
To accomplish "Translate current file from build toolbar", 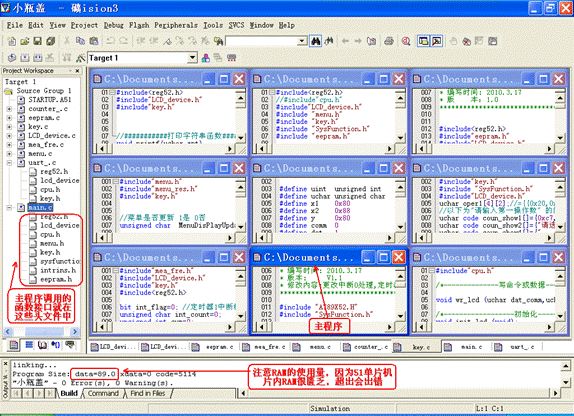I will [12, 57].
